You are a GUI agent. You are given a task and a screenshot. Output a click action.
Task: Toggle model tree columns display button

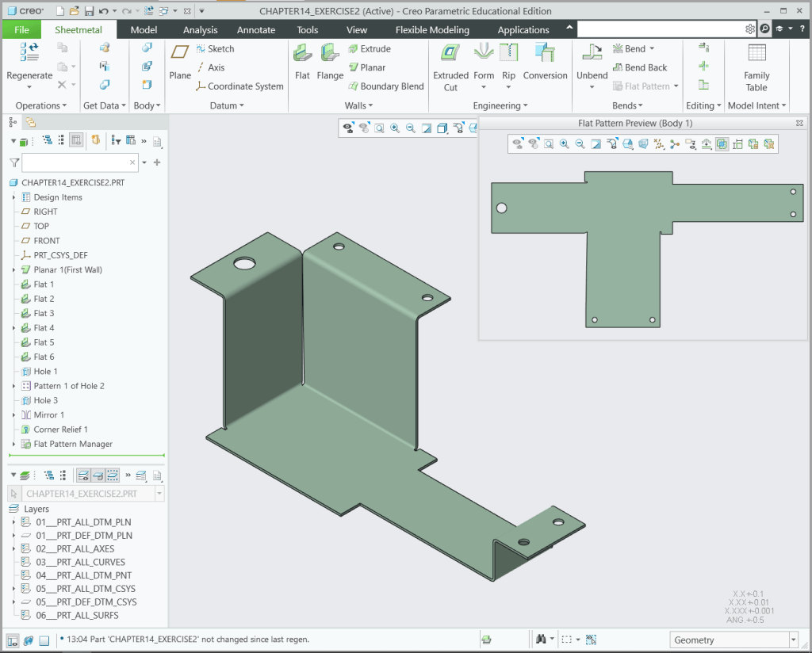(x=76, y=140)
